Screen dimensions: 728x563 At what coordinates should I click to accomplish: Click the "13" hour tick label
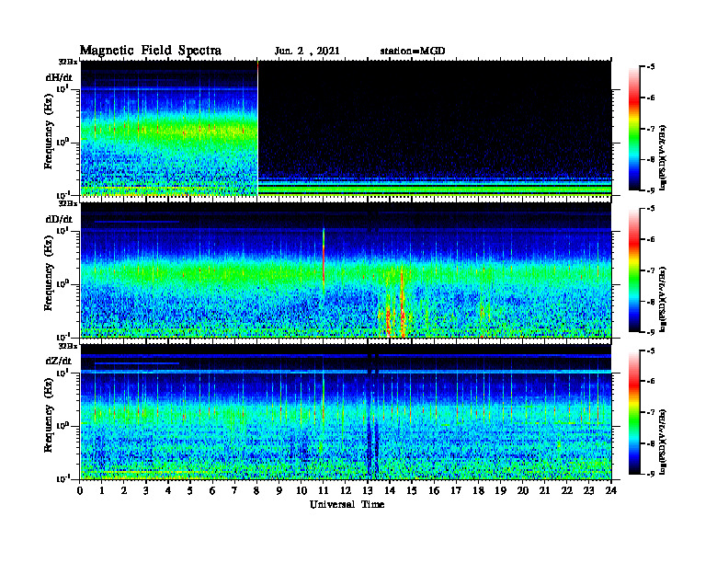(x=368, y=491)
